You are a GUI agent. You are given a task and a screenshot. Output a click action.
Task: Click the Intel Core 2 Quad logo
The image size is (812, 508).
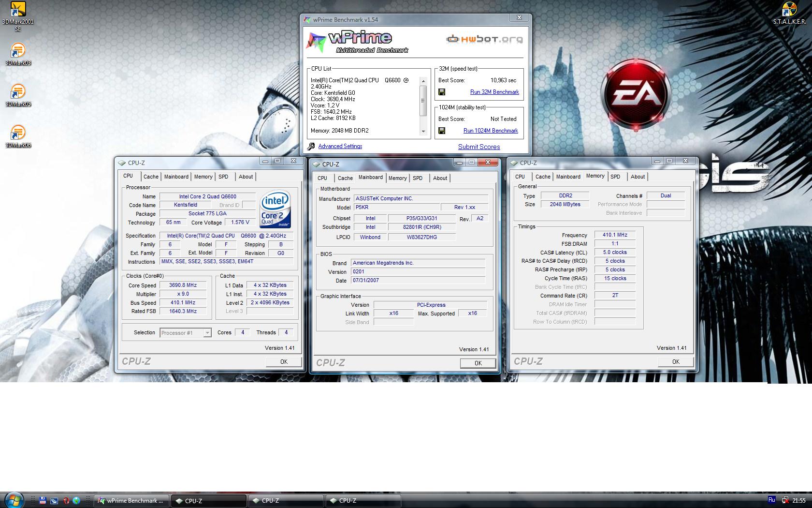[x=275, y=209]
